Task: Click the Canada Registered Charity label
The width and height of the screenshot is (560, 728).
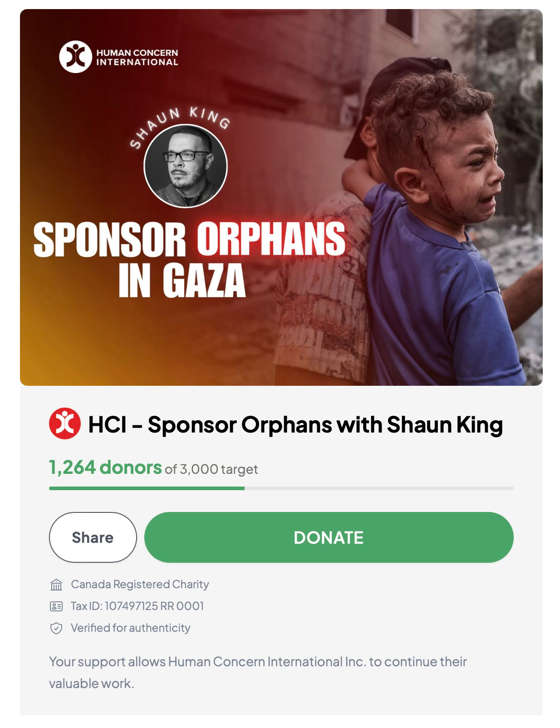Action: pos(140,585)
